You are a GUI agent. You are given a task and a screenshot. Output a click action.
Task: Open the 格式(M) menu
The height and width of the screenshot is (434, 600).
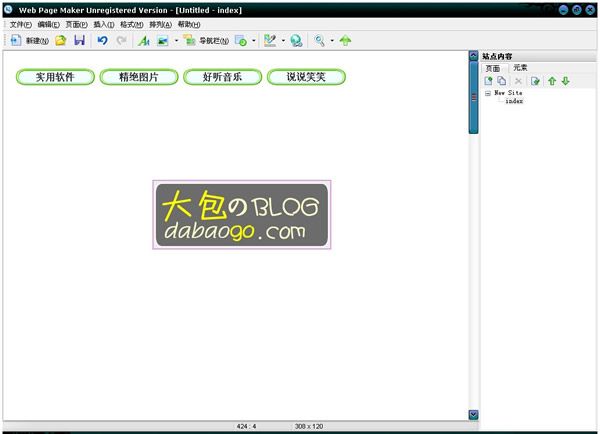(x=131, y=24)
